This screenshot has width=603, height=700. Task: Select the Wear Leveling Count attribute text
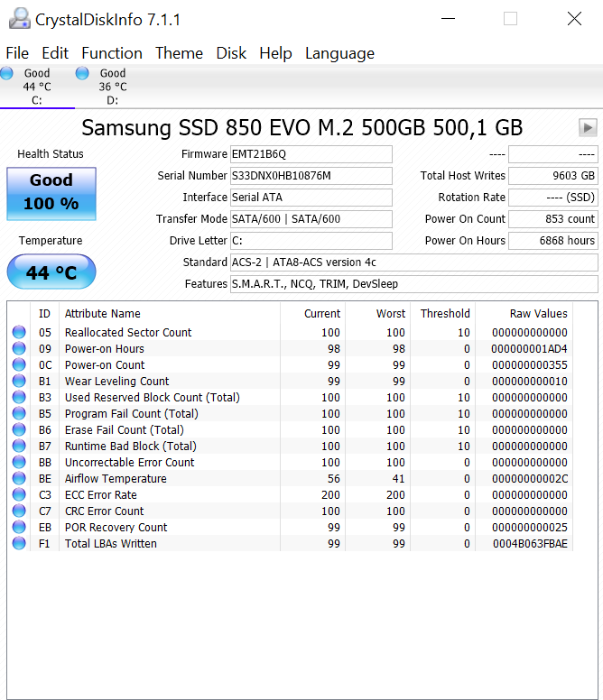point(117,382)
